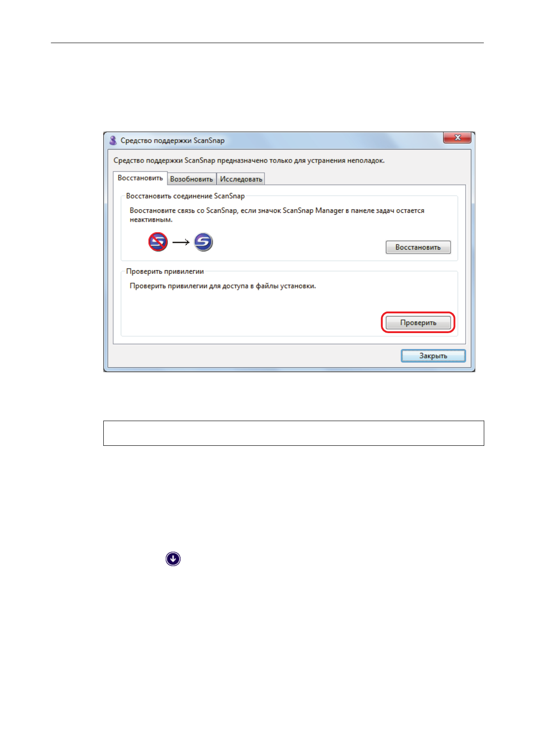Click the Воостановите связь со ScanSnap description
The height and width of the screenshot is (756, 535).
tap(277, 215)
